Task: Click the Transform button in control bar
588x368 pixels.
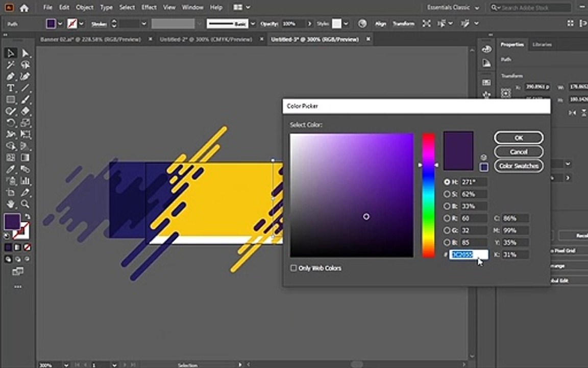Action: click(404, 24)
